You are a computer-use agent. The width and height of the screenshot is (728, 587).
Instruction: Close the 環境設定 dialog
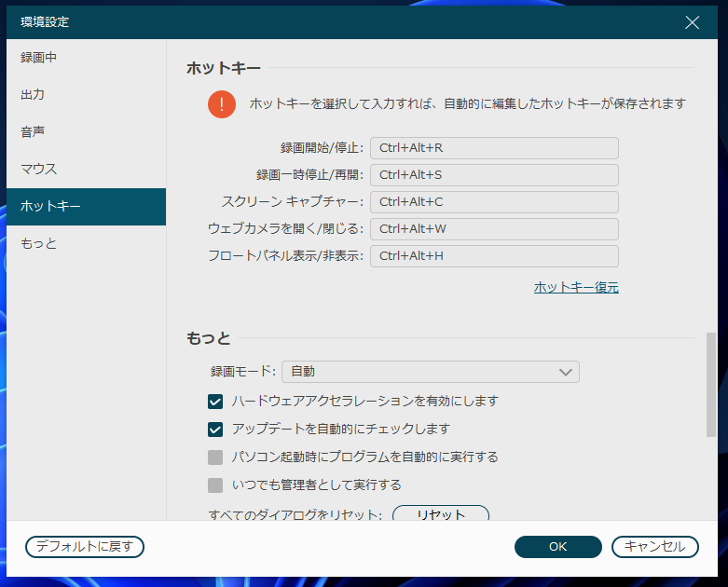692,22
